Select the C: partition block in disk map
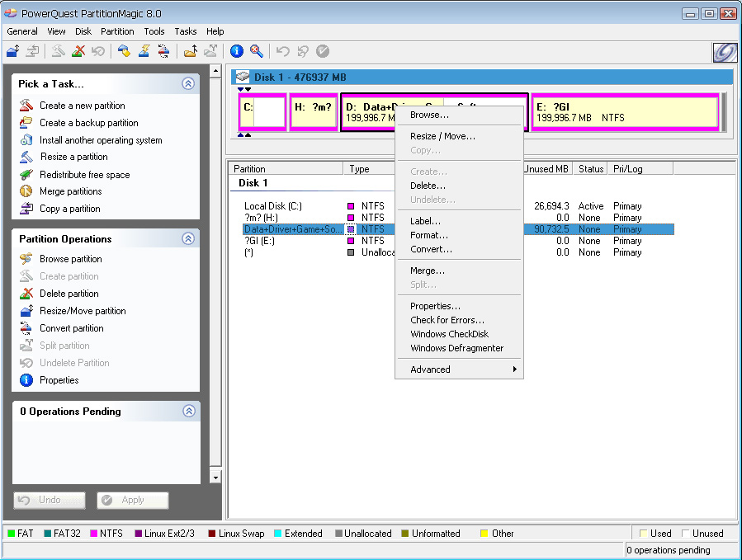Screen dimensions: 742x560 [262, 112]
